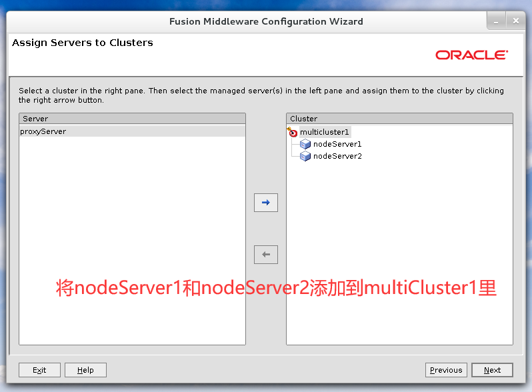The width and height of the screenshot is (532, 392).
Task: Click the nodeServer2 server cube icon
Action: (x=305, y=156)
